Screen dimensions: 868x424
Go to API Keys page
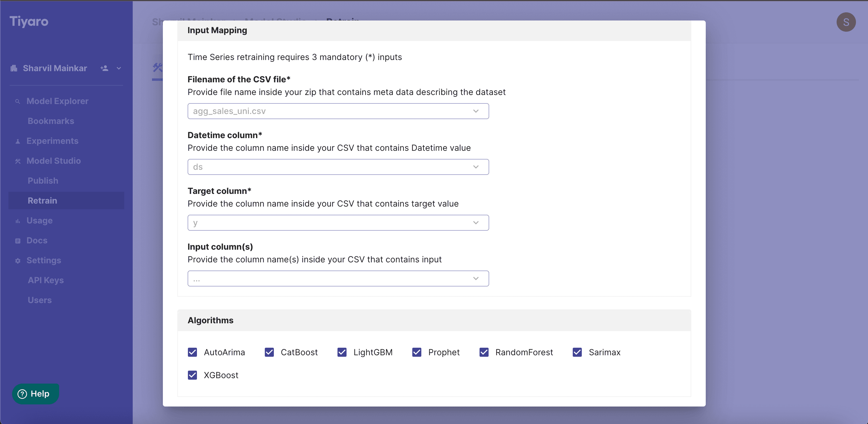pyautogui.click(x=46, y=280)
